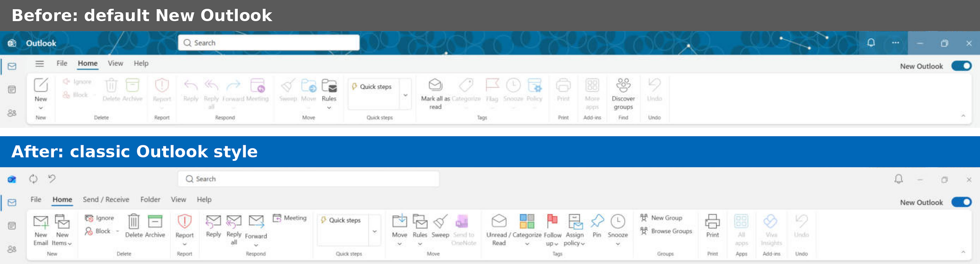
Task: Select Home tab in the Before window
Action: tap(87, 63)
